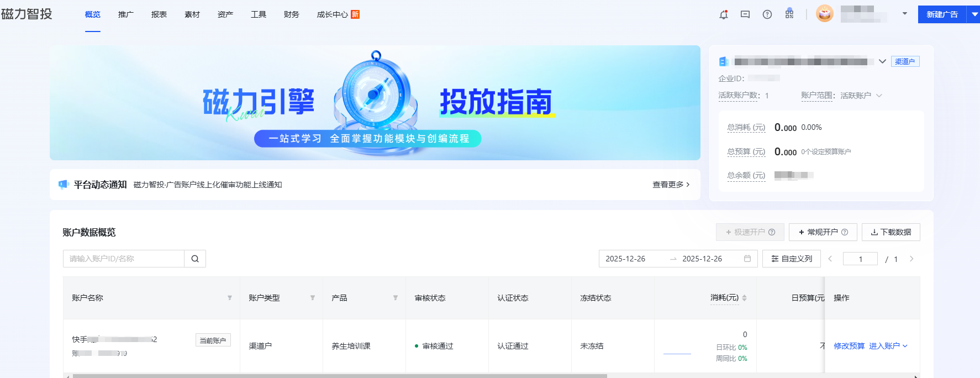980x378 pixels.
Task: Open the message box icon
Action: 745,14
